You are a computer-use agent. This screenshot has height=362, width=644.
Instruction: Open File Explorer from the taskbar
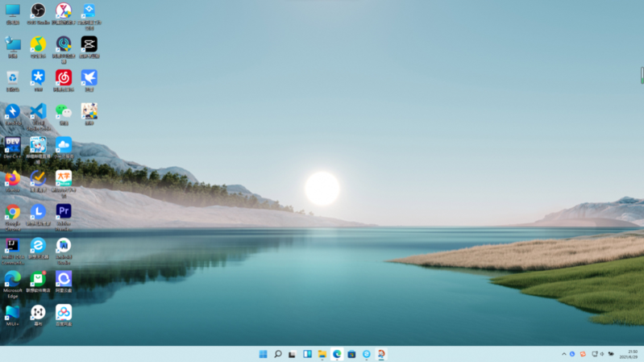(322, 354)
